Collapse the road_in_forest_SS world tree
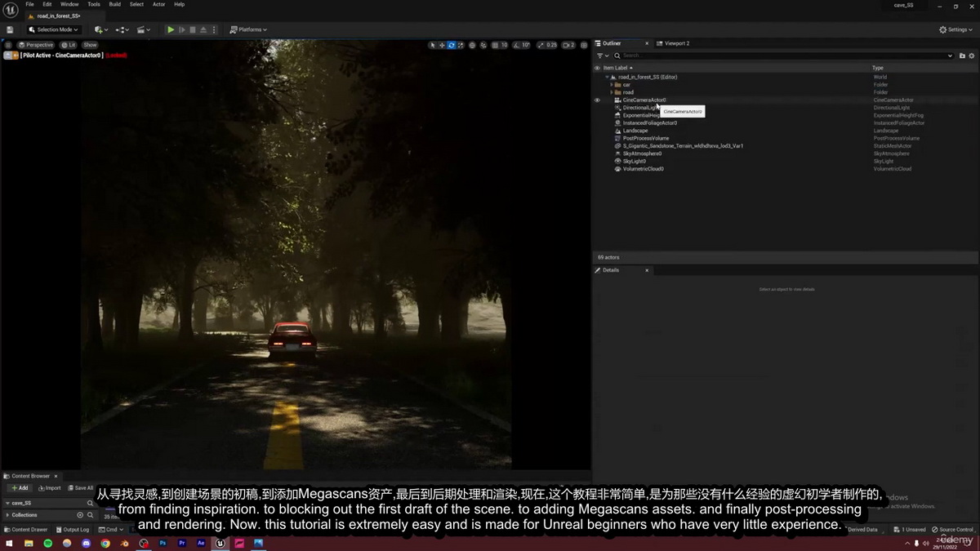Screen dimensions: 980x551 (607, 77)
